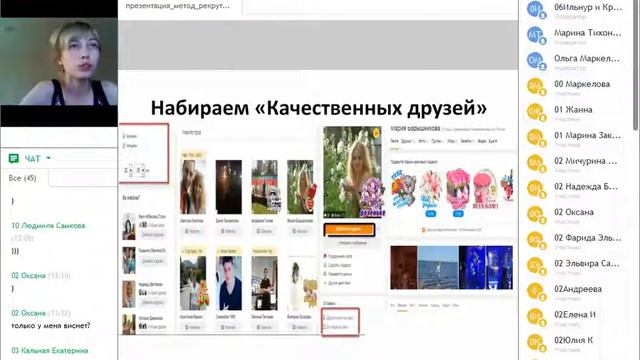640x360 pixels.
Task: Click avatar of 01 Жанна participant
Action: [536, 112]
